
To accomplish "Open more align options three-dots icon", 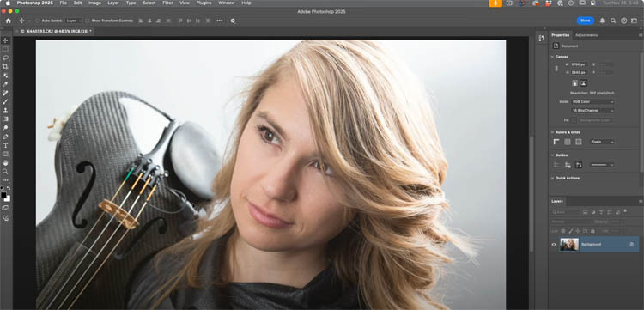I will tap(220, 21).
